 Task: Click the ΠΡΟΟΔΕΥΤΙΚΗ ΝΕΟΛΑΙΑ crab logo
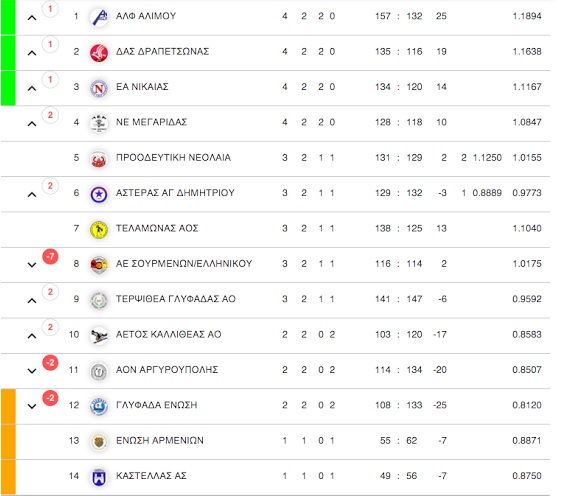(99, 159)
